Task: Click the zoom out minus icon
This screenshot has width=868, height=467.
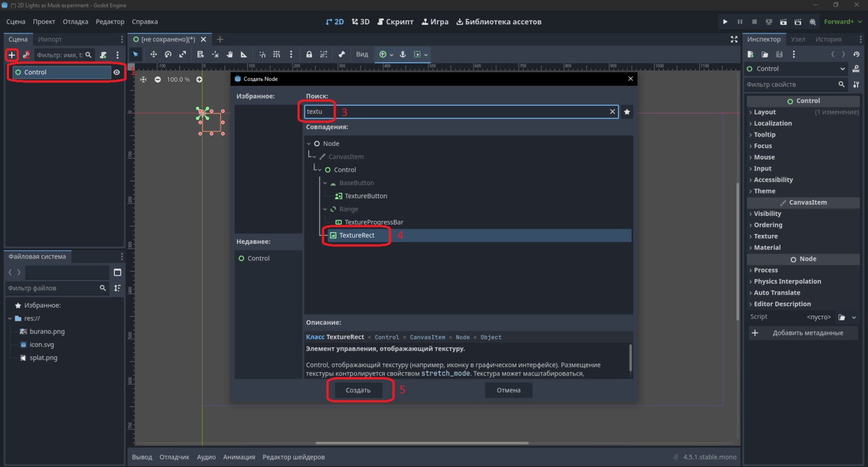Action: (158, 80)
